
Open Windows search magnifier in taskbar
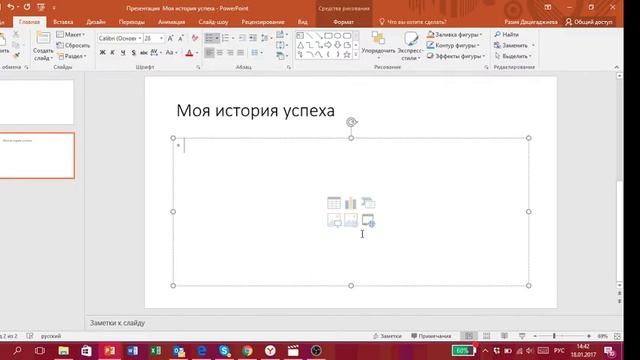[x=17, y=351]
